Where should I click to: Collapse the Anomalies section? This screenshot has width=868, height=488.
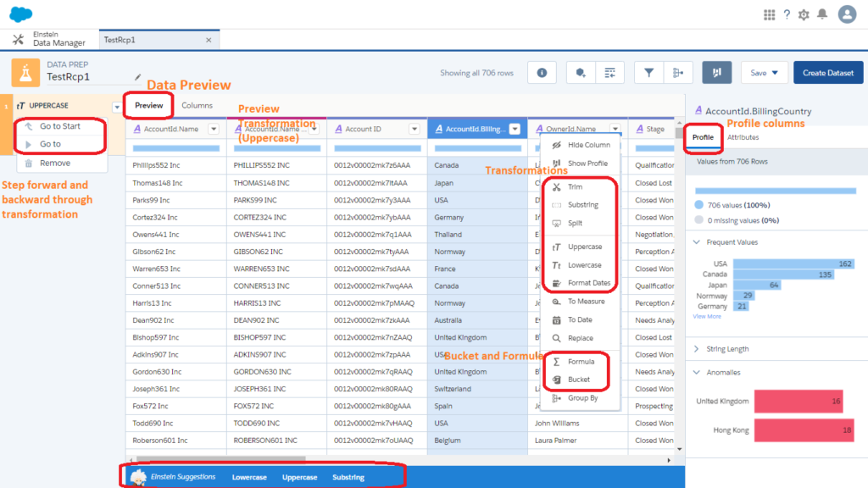(697, 373)
